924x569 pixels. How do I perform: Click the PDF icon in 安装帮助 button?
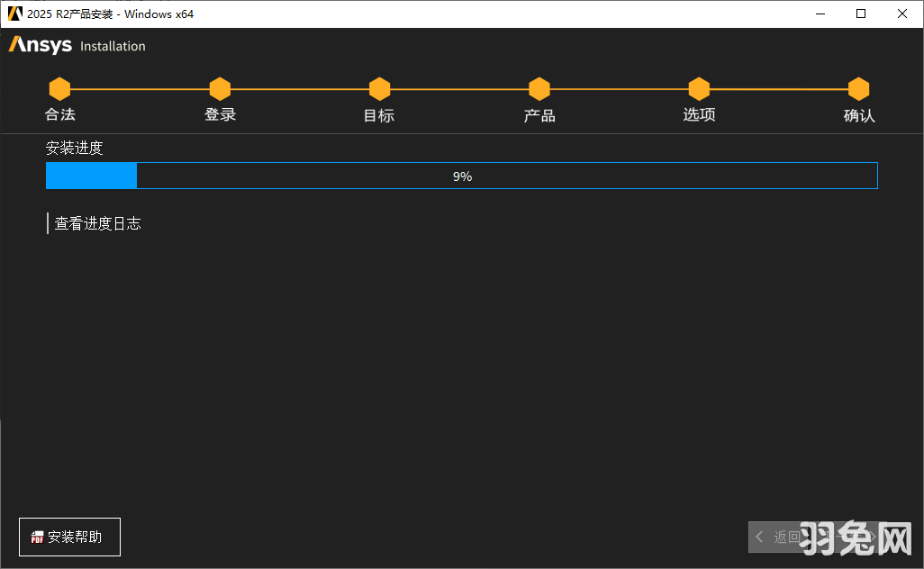pyautogui.click(x=38, y=537)
